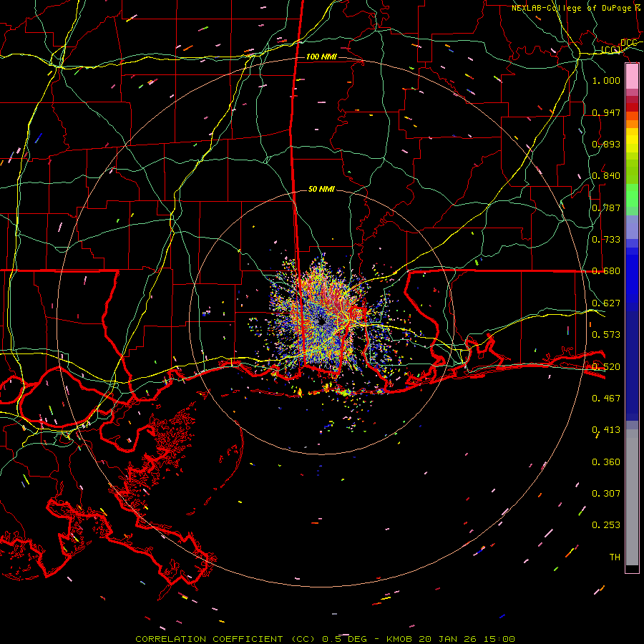Click the 0.253 color scale value

coord(606,525)
